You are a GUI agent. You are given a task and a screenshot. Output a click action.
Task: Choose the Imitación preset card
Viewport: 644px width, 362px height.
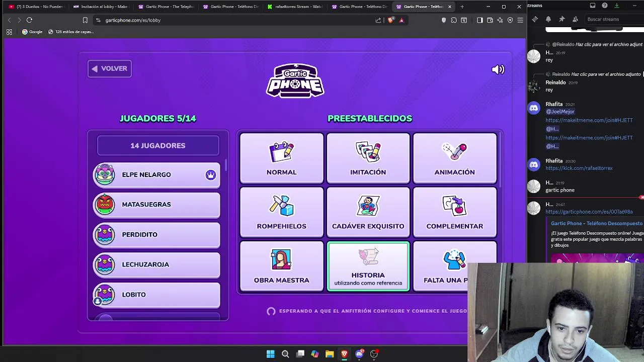click(x=368, y=158)
